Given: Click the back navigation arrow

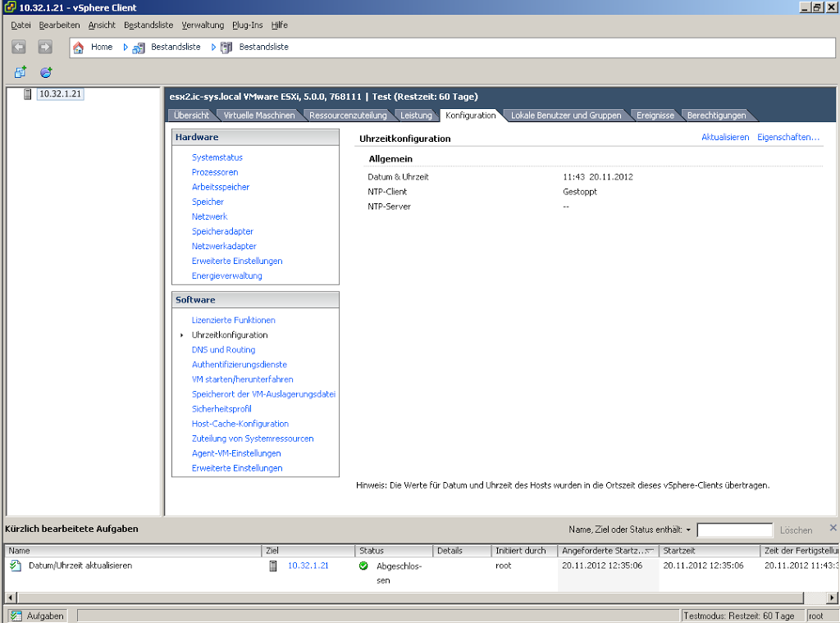Looking at the screenshot, I should (x=19, y=48).
